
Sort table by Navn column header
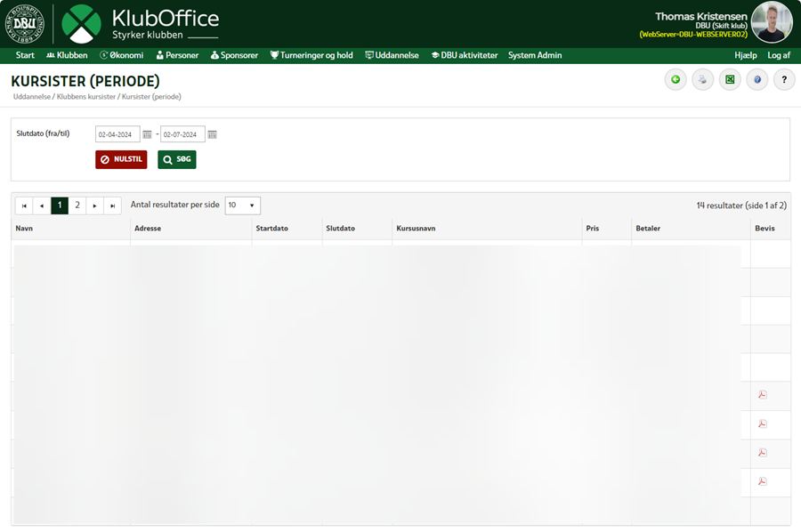(x=24, y=229)
